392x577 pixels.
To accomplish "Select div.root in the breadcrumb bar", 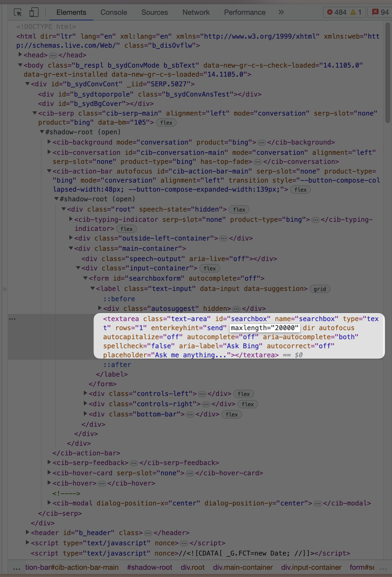I will (193, 567).
